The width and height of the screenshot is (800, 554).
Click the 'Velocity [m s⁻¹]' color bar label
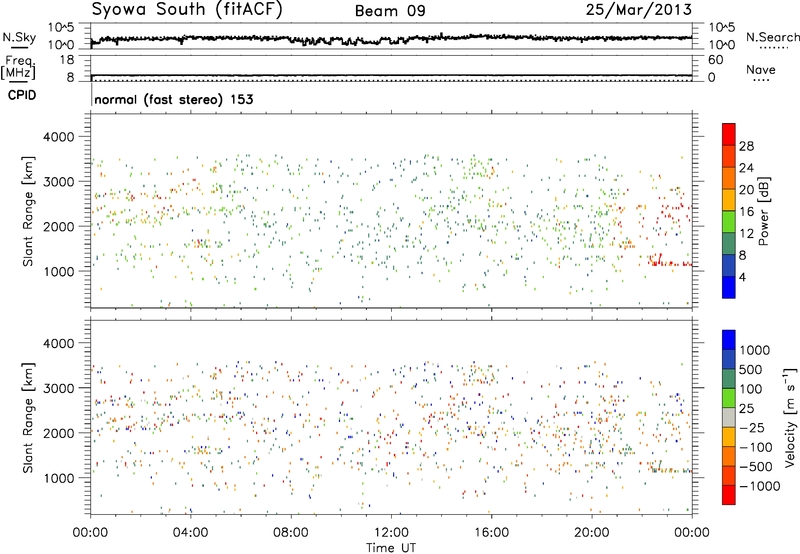point(790,417)
